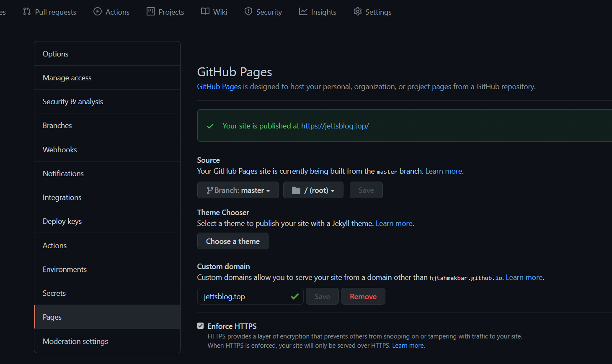Screen dimensions: 612x364
Task: Open the Branch: master dropdown
Action: [x=238, y=190]
